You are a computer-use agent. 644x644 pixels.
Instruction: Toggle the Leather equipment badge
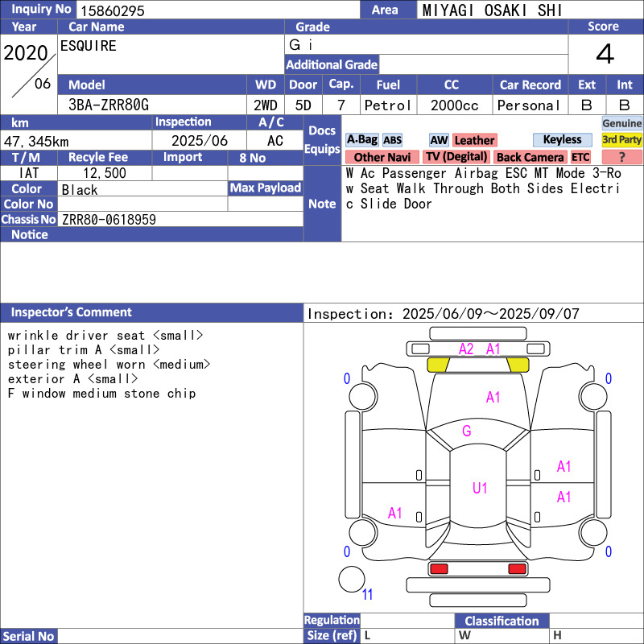pos(474,140)
